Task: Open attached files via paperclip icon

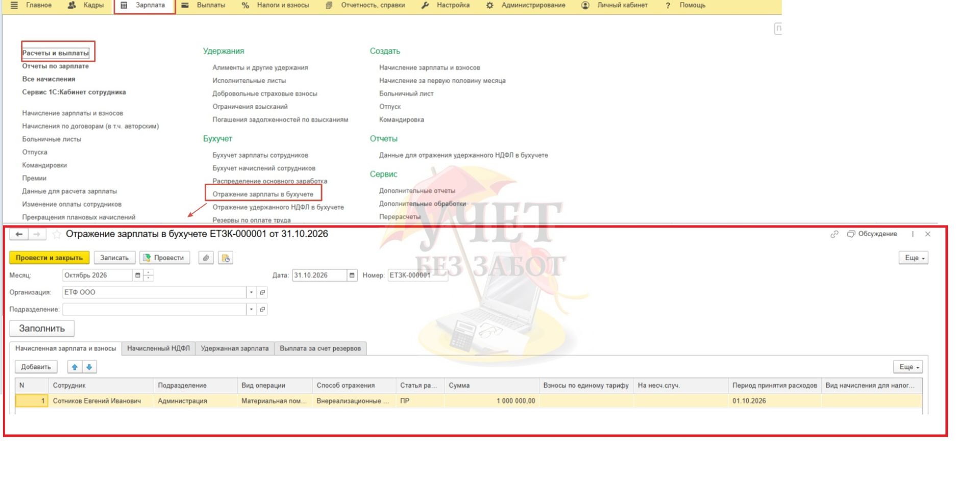Action: [206, 258]
